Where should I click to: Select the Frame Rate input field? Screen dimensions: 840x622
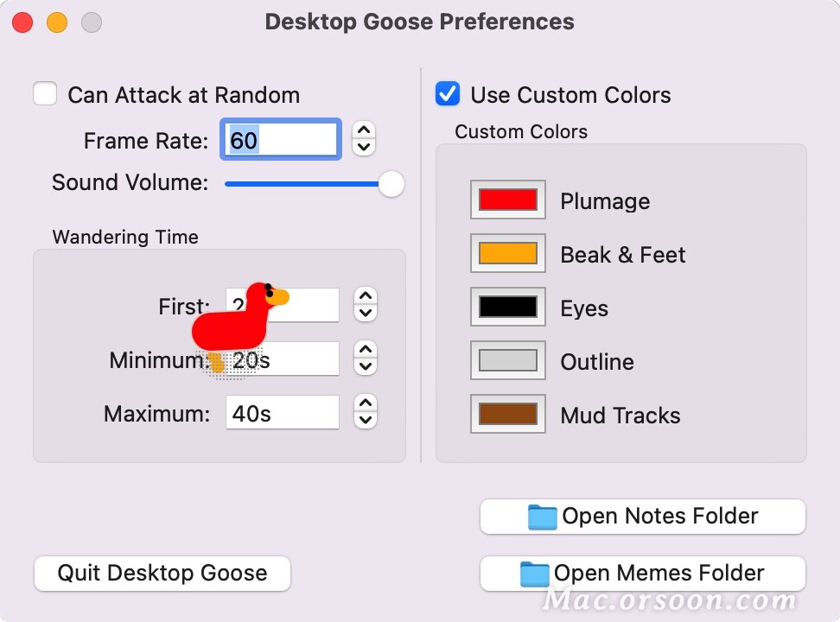(280, 138)
